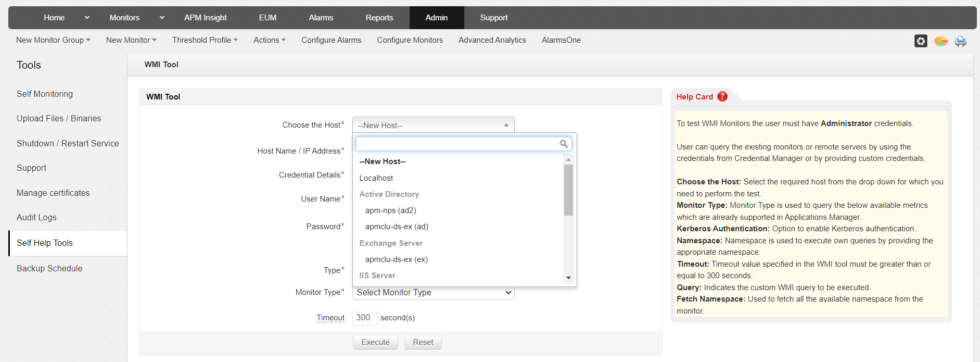
Task: Switch to the Alarms tab
Action: pos(321,18)
